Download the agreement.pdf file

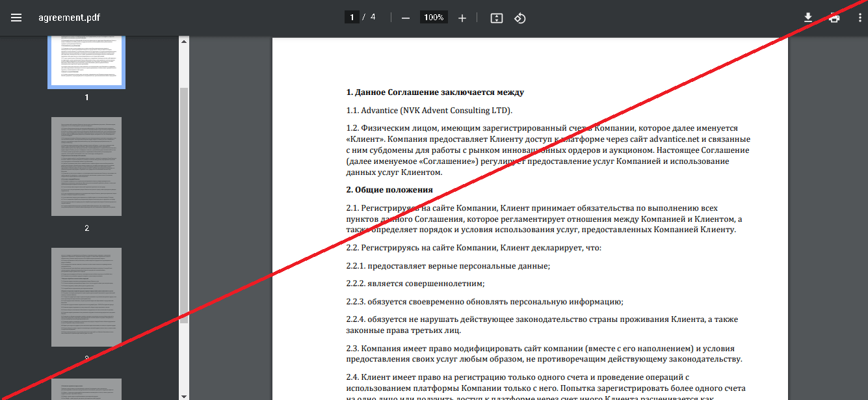(x=808, y=18)
